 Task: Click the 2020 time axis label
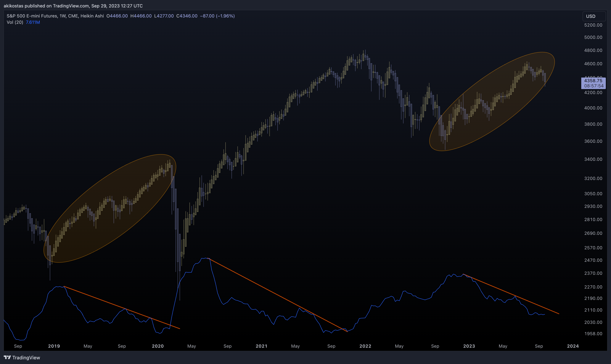(x=158, y=346)
